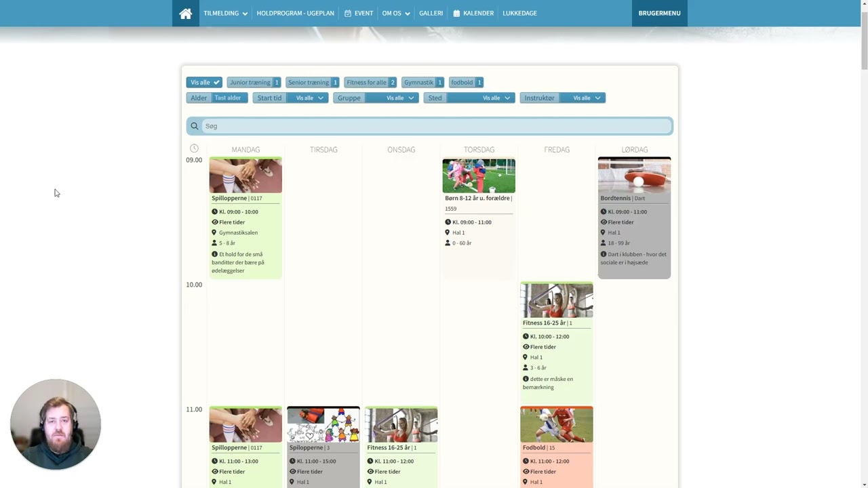Viewport: 868px width, 488px height.
Task: Click person icon next to 5 - 8 år
Action: (x=214, y=243)
